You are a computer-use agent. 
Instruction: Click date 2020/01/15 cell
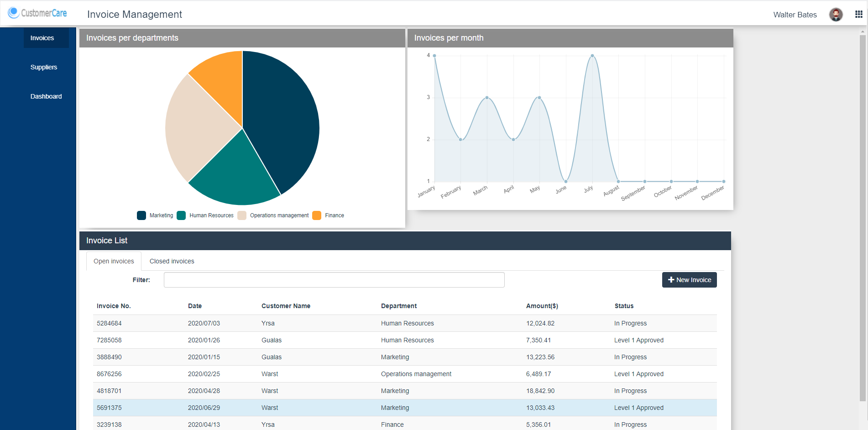pyautogui.click(x=204, y=357)
